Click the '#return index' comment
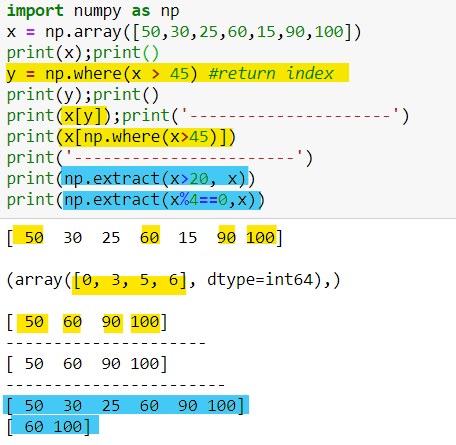Screen dimensions: 456x445 click(271, 73)
